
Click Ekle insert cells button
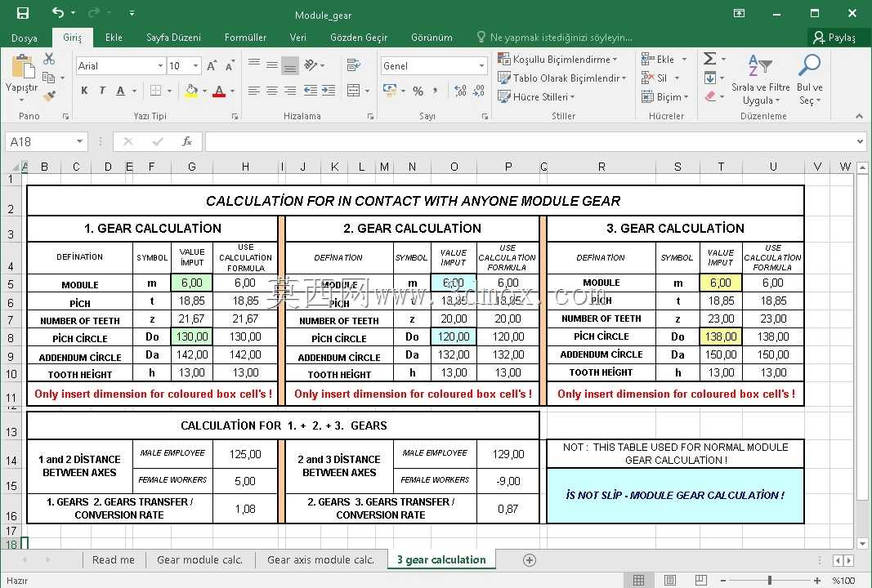[658, 59]
